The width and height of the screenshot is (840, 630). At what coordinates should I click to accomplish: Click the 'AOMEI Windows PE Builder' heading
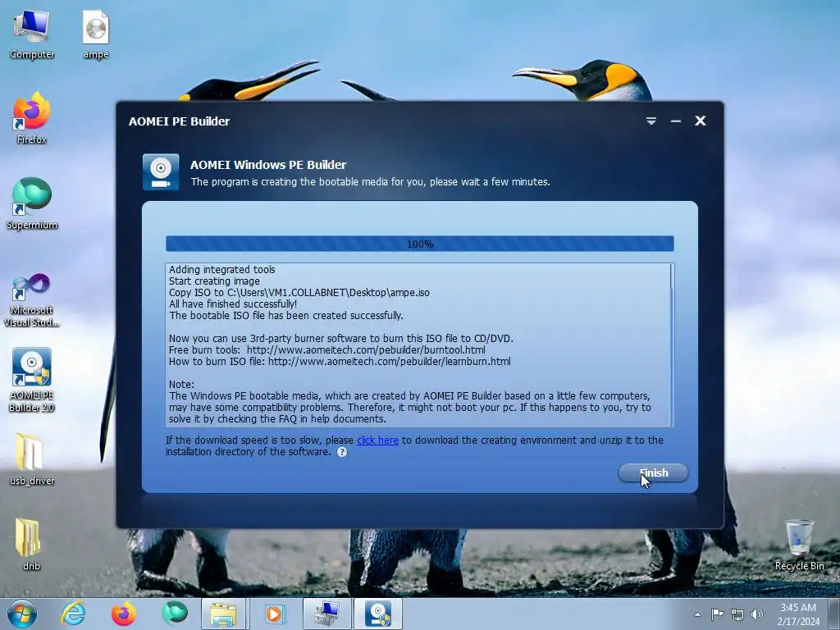pos(268,165)
